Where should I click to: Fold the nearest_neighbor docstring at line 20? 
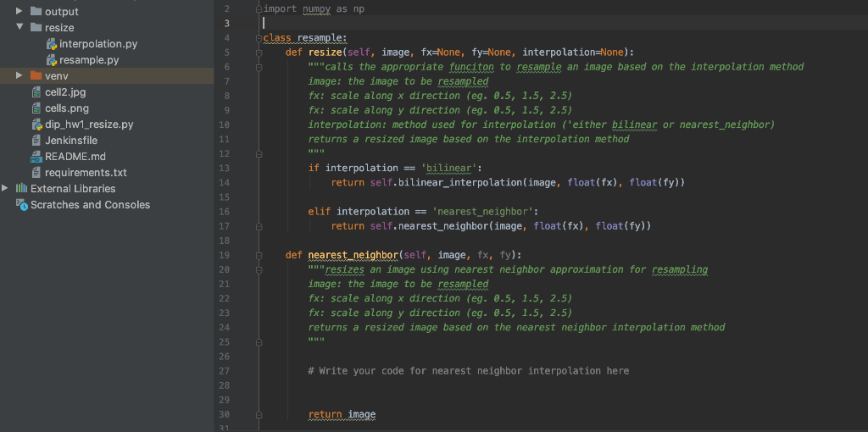coord(259,269)
